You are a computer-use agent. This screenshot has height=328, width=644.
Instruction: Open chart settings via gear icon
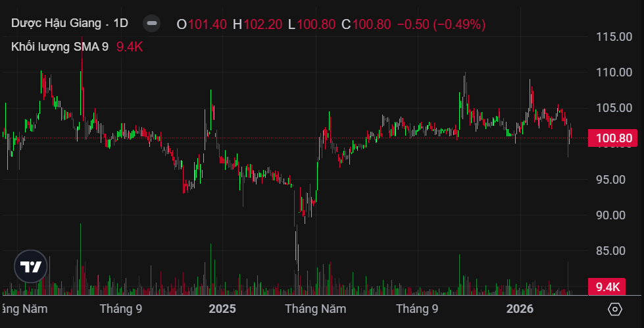click(615, 309)
